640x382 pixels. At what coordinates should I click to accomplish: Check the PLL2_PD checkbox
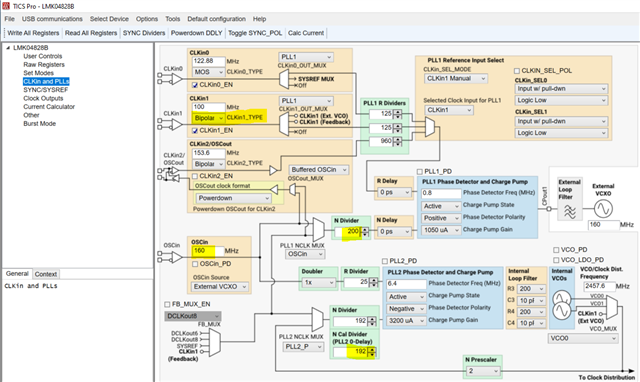click(384, 261)
